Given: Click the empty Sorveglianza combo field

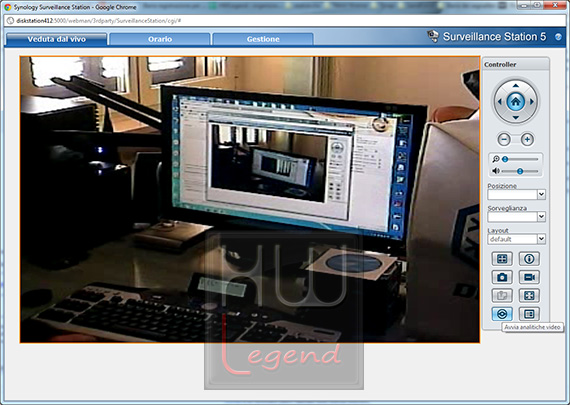Looking at the screenshot, I should 513,217.
